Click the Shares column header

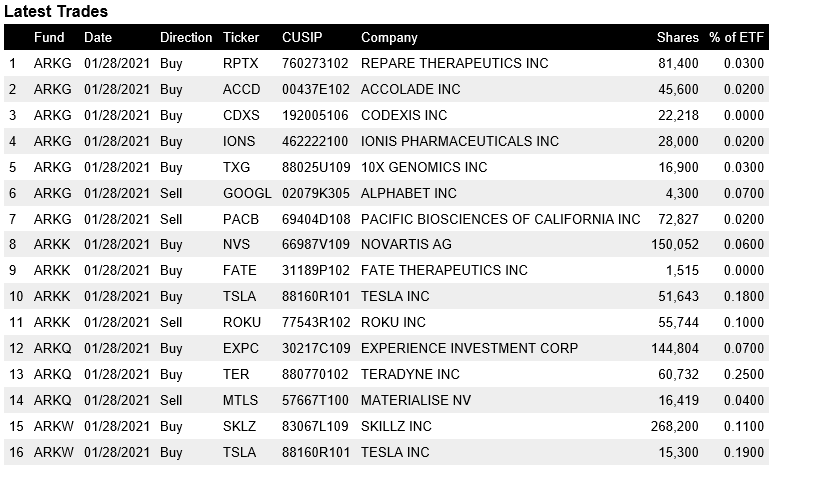(x=677, y=37)
